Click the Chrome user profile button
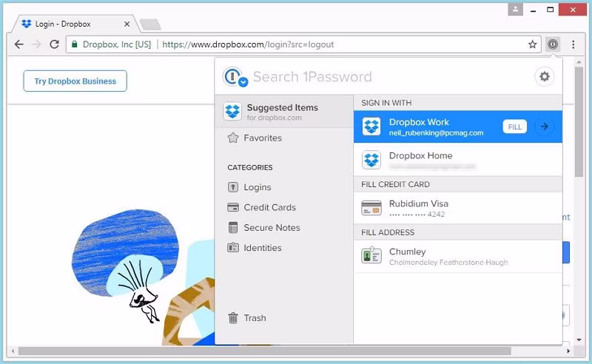This screenshot has width=592, height=364. pyautogui.click(x=515, y=9)
